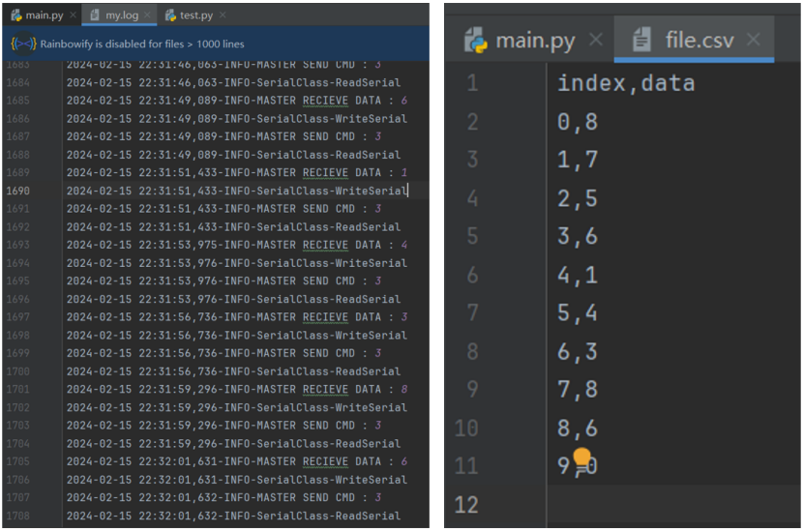Image resolution: width=803 pixels, height=532 pixels.
Task: Click the csv row '7,8'
Action: click(578, 390)
